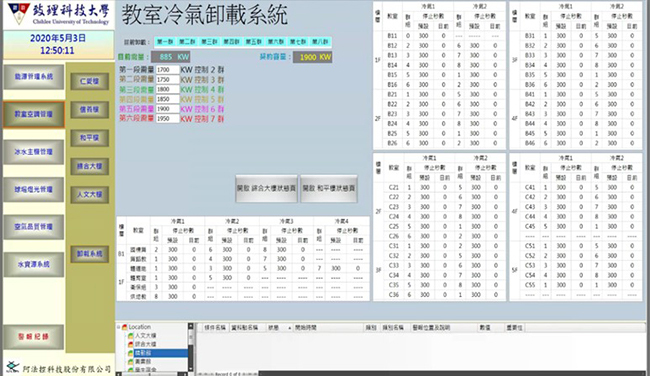
Task: Click the tree scrollbar up arrow
Action: pyautogui.click(x=191, y=327)
